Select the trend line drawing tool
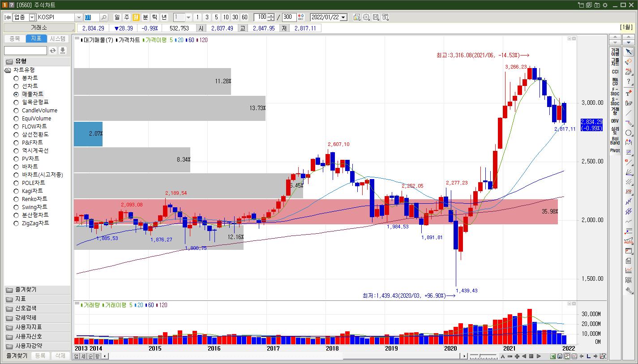 coord(629,112)
